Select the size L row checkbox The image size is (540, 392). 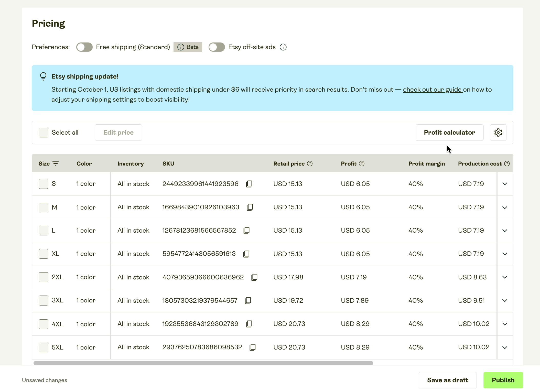click(44, 231)
